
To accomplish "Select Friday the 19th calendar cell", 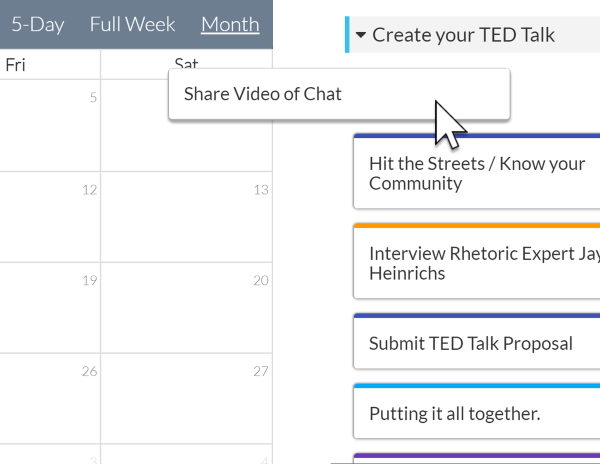I will [50, 307].
